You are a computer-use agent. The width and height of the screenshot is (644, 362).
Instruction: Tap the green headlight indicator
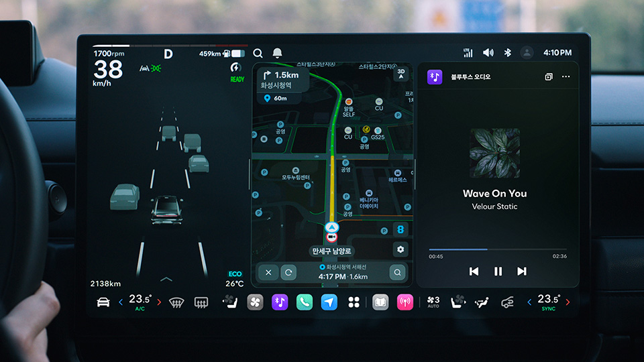pyautogui.click(x=156, y=68)
